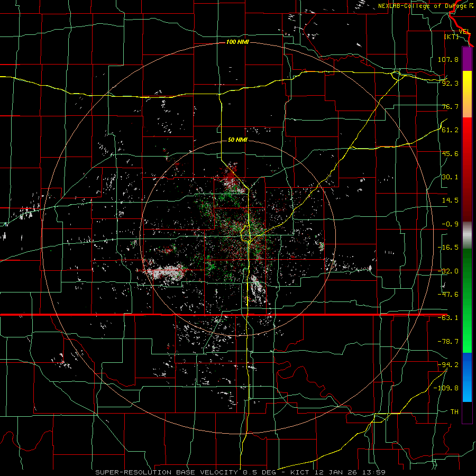Select the 61.2 legend value

(x=450, y=130)
